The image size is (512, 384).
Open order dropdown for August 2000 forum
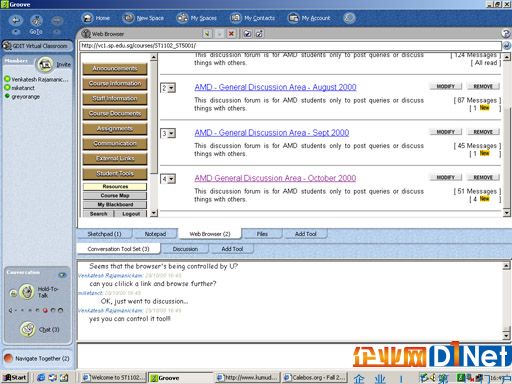168,88
